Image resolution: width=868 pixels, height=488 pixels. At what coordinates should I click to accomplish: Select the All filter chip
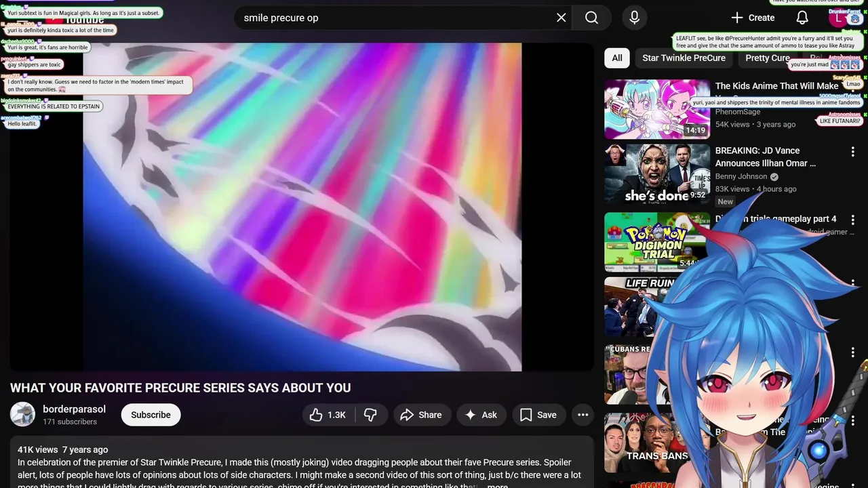coord(617,58)
